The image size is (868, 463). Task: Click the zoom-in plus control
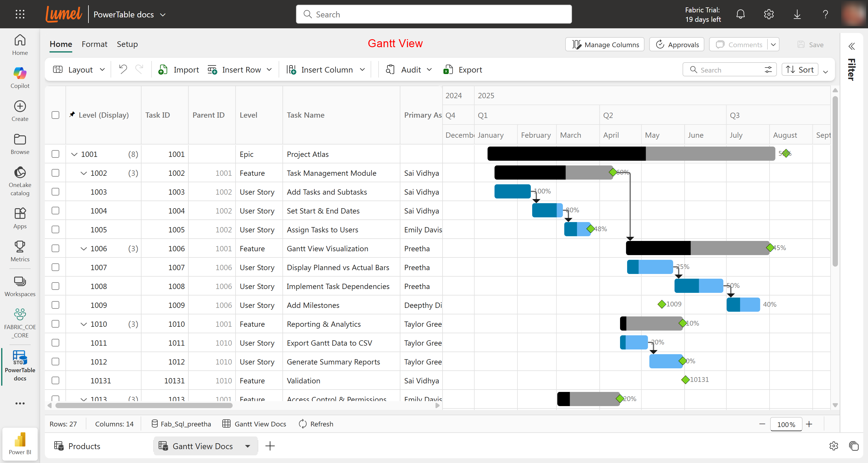click(x=809, y=424)
